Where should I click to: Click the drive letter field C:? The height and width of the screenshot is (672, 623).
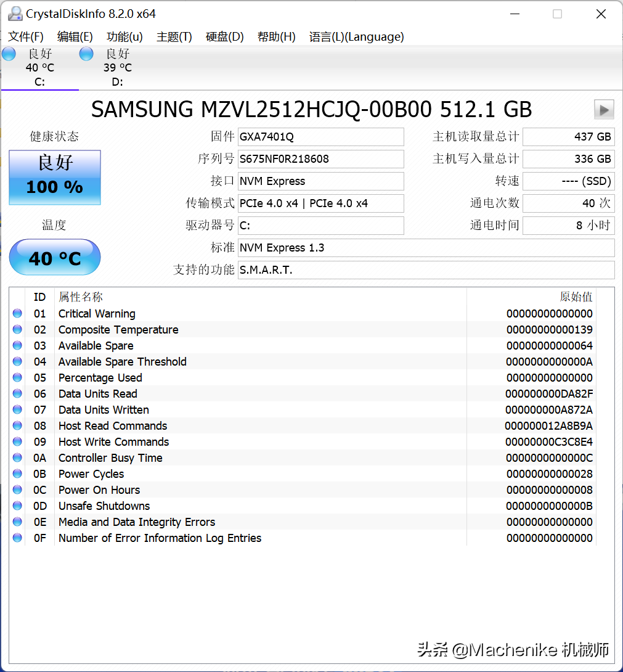[x=320, y=226]
